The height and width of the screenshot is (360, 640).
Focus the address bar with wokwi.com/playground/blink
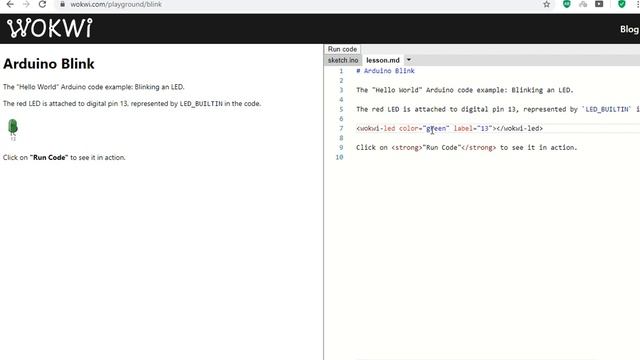116,4
